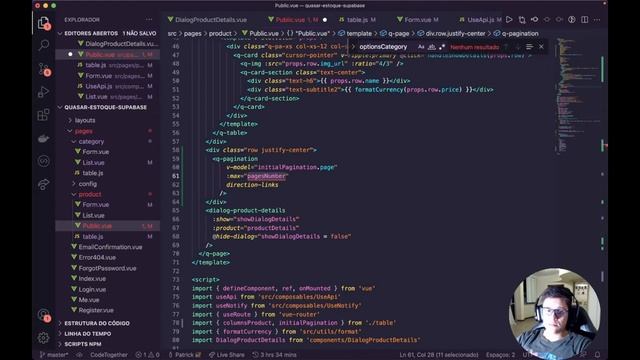Click CodeTogether in status bar
The image size is (640, 360).
tap(109, 355)
